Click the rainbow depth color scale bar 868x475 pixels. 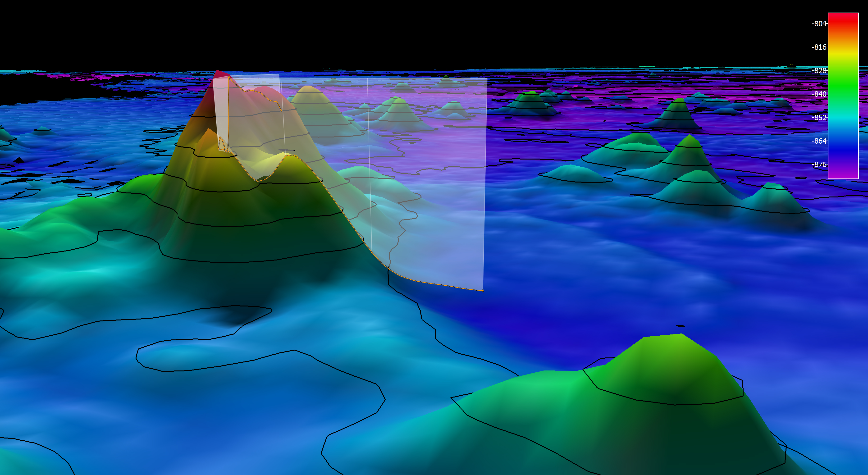(x=843, y=96)
